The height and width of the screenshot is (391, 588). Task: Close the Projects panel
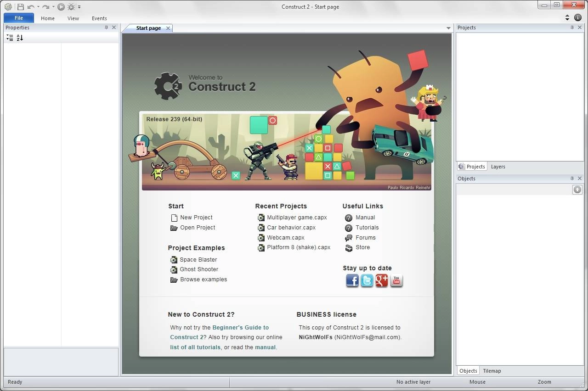tap(580, 28)
